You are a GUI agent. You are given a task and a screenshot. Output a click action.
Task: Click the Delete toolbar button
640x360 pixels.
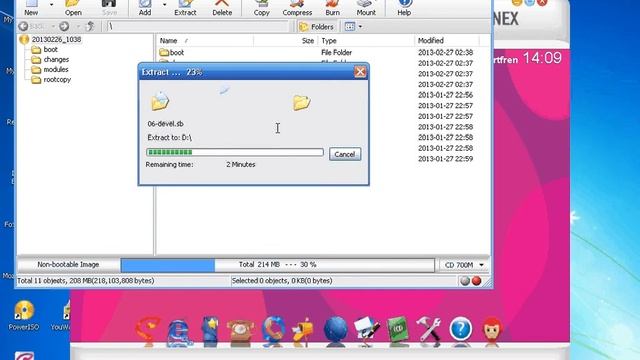click(x=222, y=8)
